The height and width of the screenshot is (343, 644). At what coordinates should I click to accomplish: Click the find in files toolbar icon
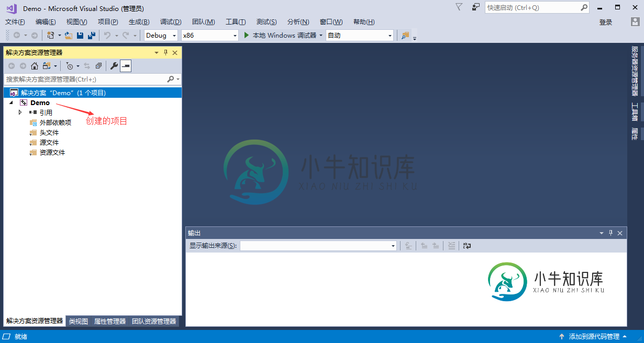(405, 36)
